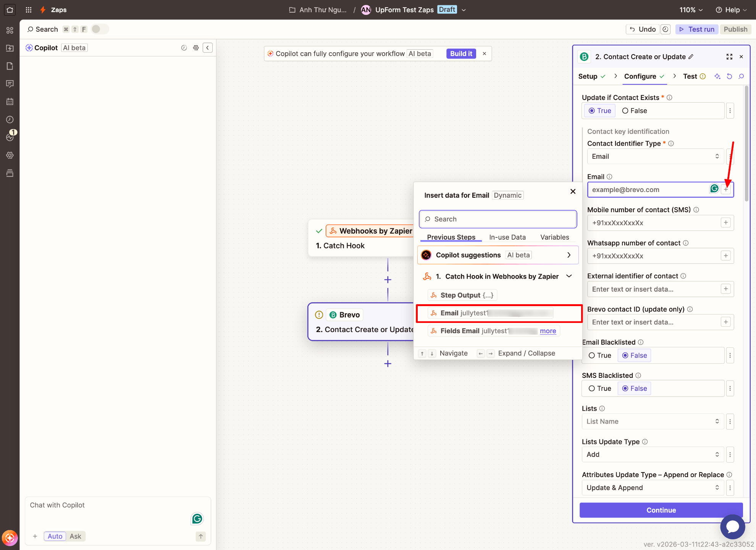Start a Test run

[697, 29]
